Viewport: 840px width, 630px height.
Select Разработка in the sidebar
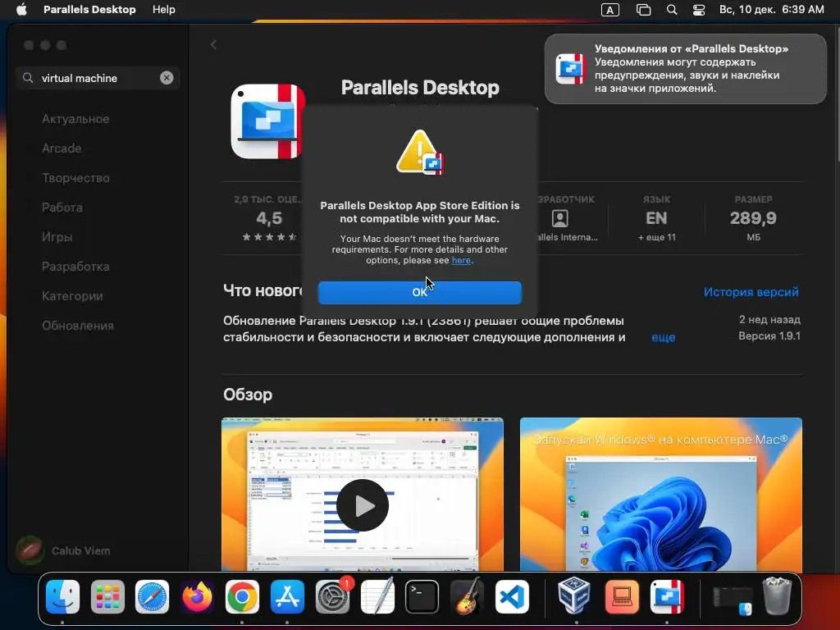click(75, 267)
